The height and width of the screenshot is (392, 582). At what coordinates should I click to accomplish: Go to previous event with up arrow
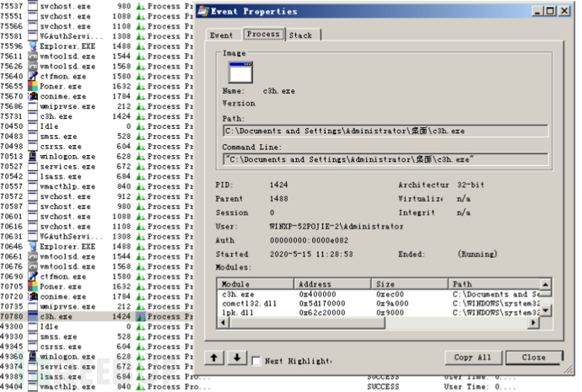pos(215,357)
